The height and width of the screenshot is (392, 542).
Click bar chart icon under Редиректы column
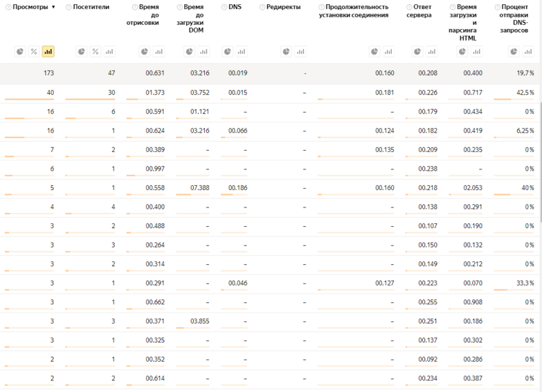300,52
